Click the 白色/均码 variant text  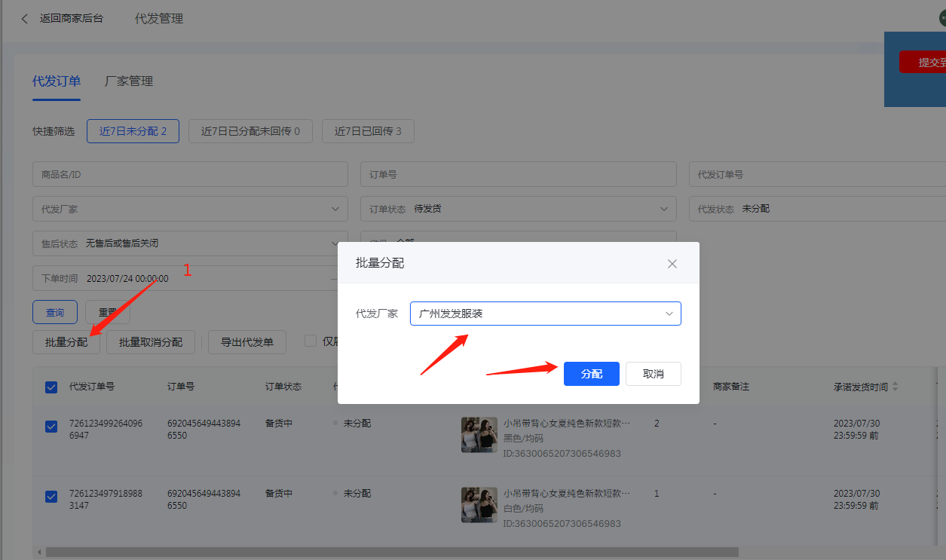pyautogui.click(x=523, y=509)
